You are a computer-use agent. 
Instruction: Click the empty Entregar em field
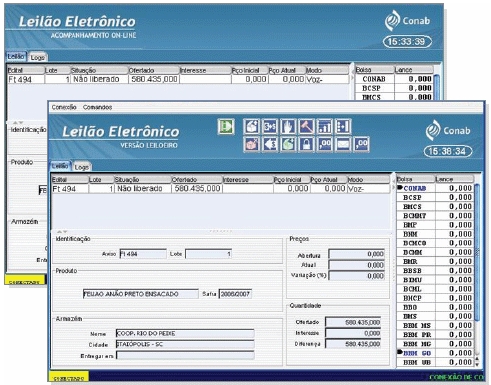pyautogui.click(x=185, y=355)
